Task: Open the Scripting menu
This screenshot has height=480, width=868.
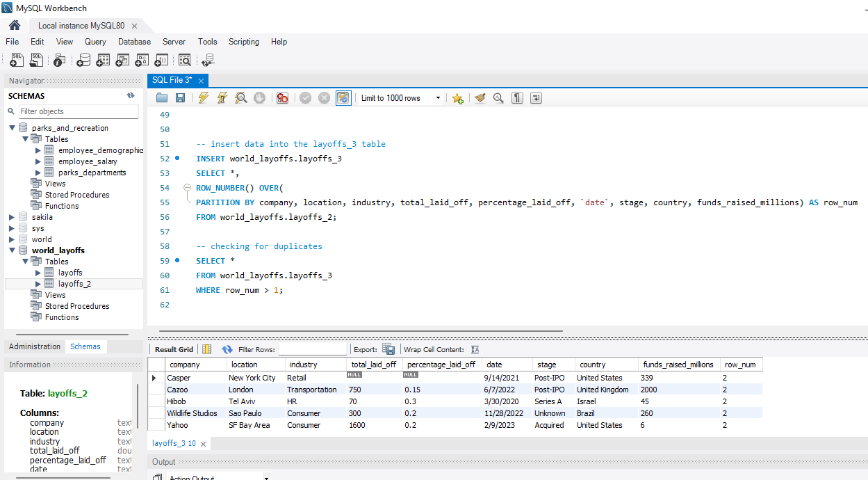Action: click(x=244, y=42)
